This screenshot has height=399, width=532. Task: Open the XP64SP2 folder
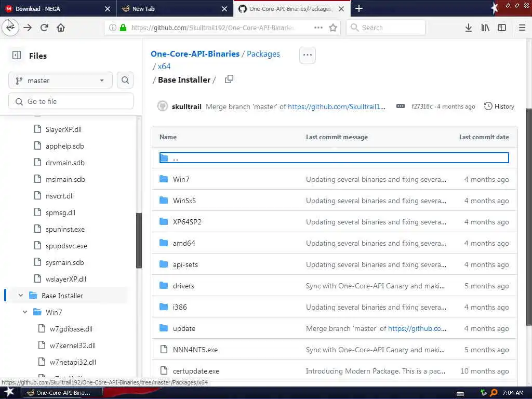click(x=187, y=222)
